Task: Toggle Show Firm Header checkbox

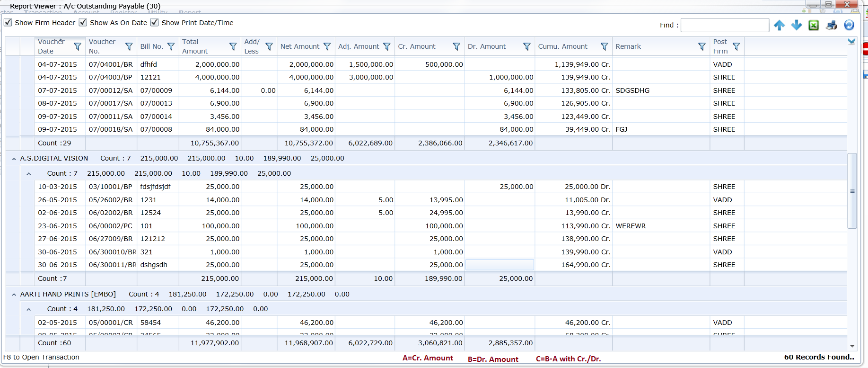Action: (x=8, y=22)
